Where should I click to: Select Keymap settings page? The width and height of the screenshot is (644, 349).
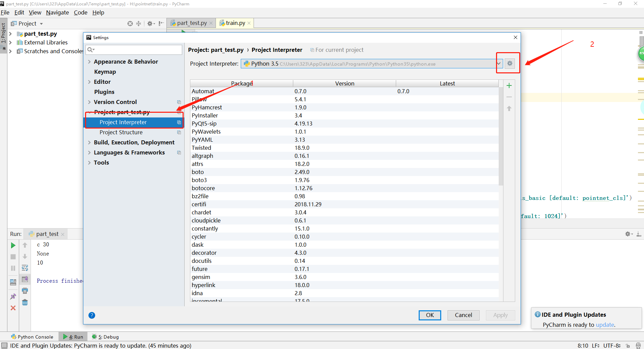tap(105, 72)
